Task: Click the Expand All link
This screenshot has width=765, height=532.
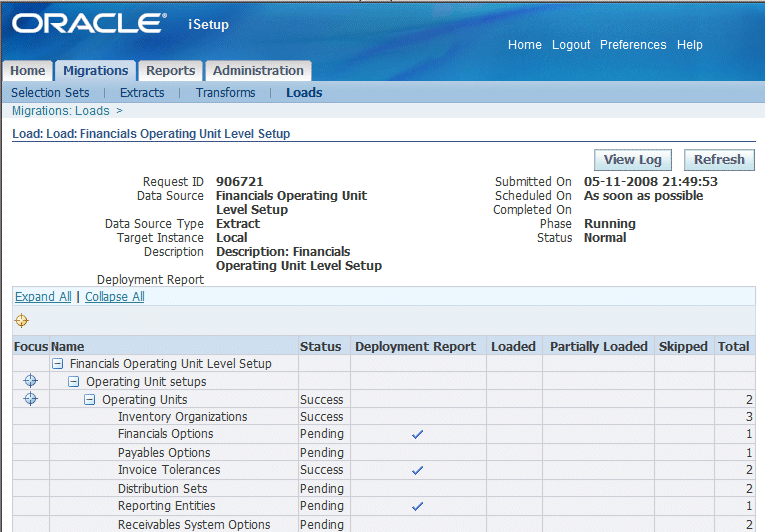Action: 43,297
